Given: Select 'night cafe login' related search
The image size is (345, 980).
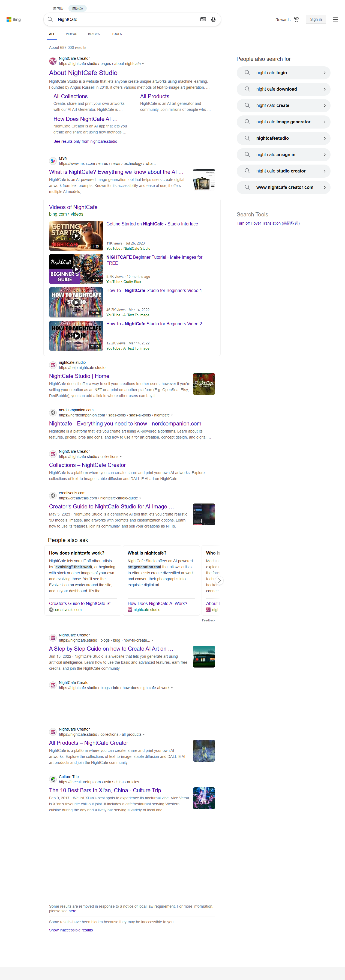Looking at the screenshot, I should coord(283,73).
